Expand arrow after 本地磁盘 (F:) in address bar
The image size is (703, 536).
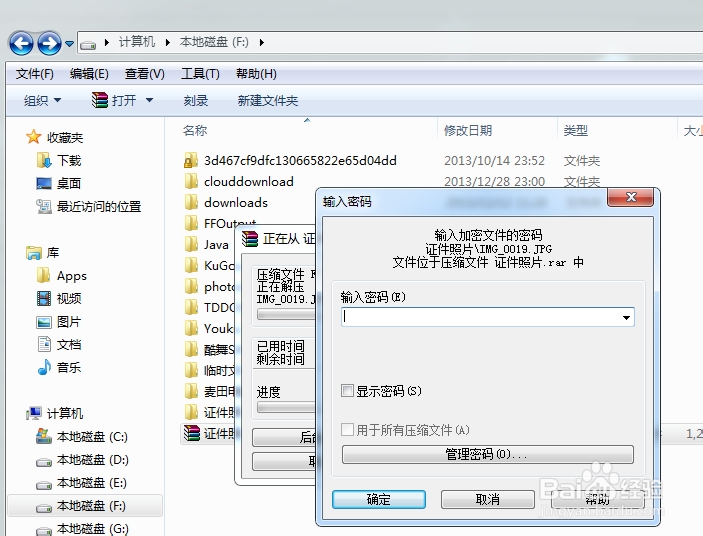[x=261, y=43]
